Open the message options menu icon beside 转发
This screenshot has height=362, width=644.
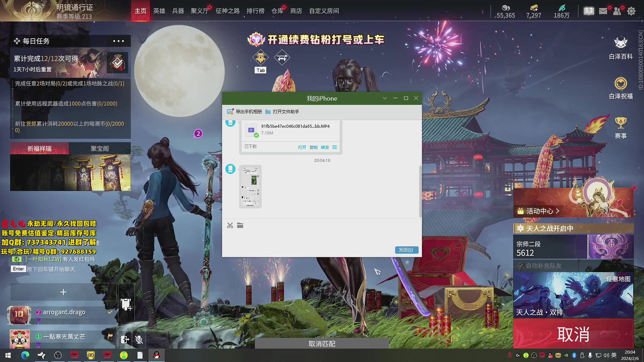pos(334,147)
